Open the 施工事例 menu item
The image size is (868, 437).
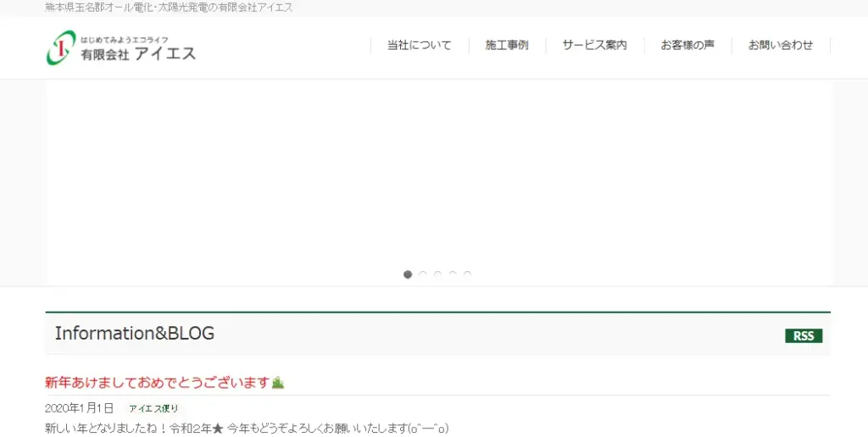[x=507, y=46]
